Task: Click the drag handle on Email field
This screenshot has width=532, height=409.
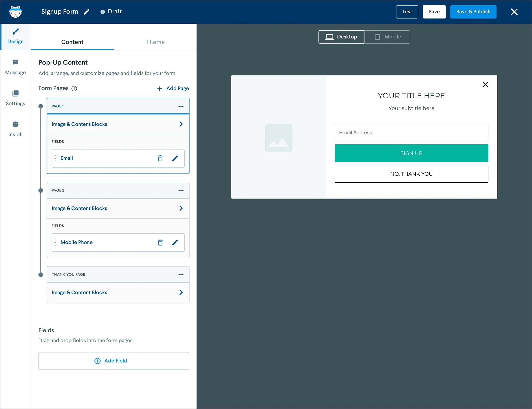Action: 55,158
